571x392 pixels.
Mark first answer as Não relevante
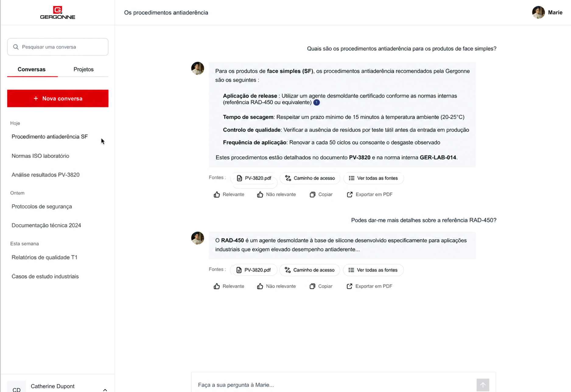coord(276,194)
